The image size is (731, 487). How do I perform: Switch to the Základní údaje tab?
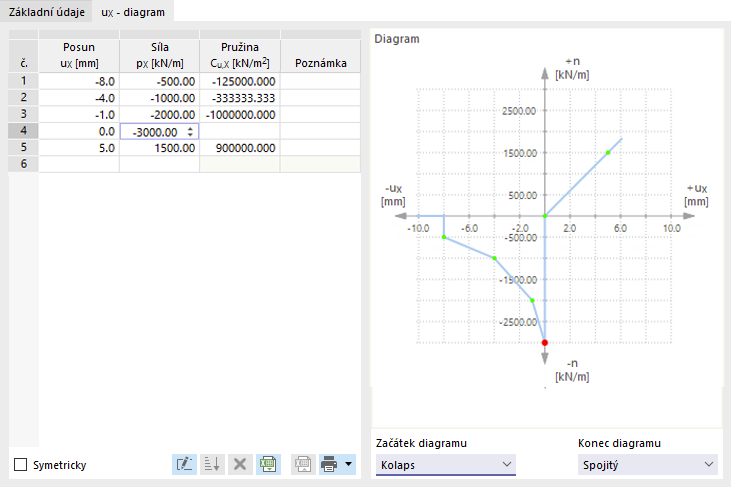47,12
